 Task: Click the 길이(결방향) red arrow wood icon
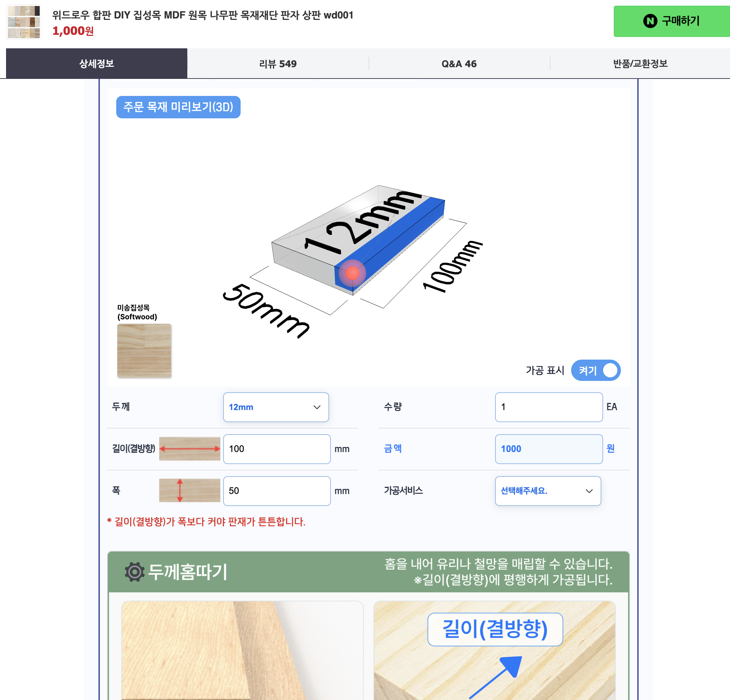(189, 449)
